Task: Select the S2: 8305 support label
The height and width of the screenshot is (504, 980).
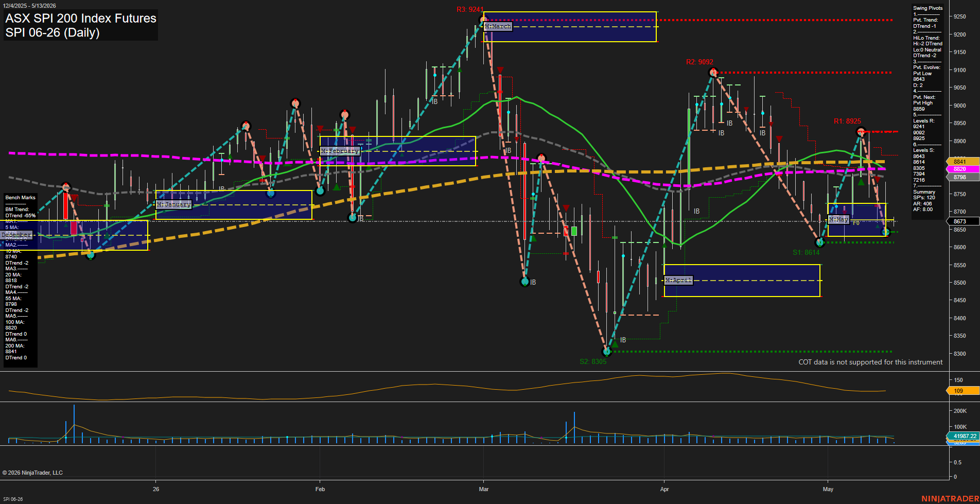Action: (x=593, y=361)
